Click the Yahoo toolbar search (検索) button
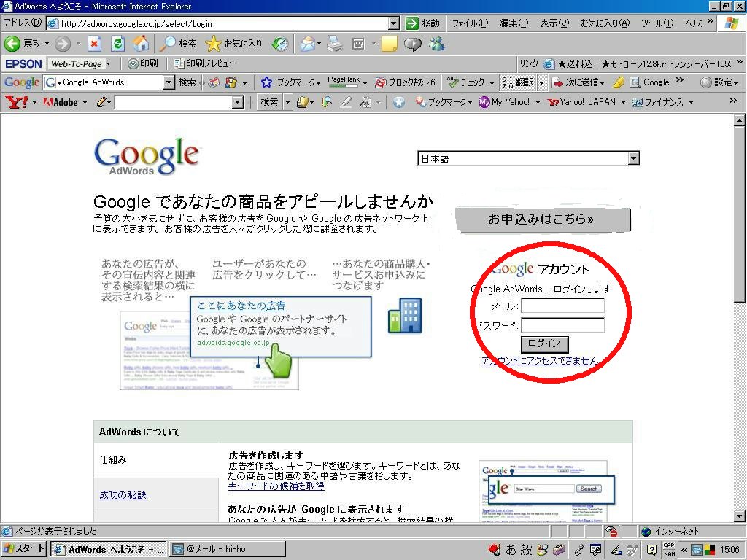This screenshot has height=560, width=747. point(269,102)
